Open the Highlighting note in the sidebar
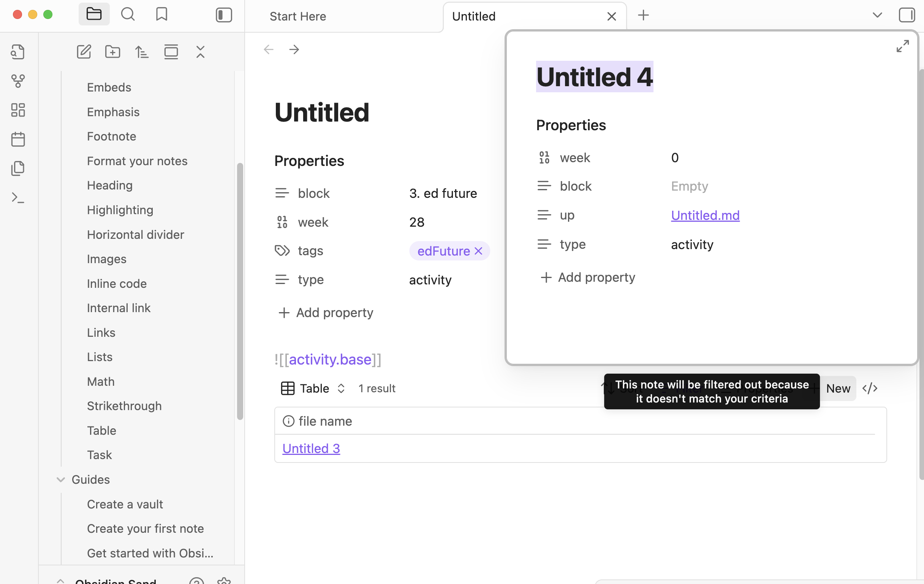924x584 pixels. 120,210
